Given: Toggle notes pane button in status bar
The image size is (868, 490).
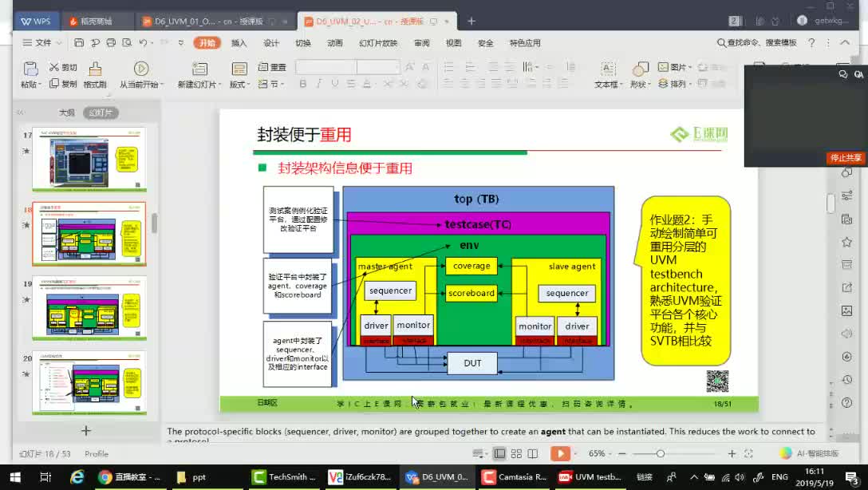Looking at the screenshot, I should (x=479, y=453).
